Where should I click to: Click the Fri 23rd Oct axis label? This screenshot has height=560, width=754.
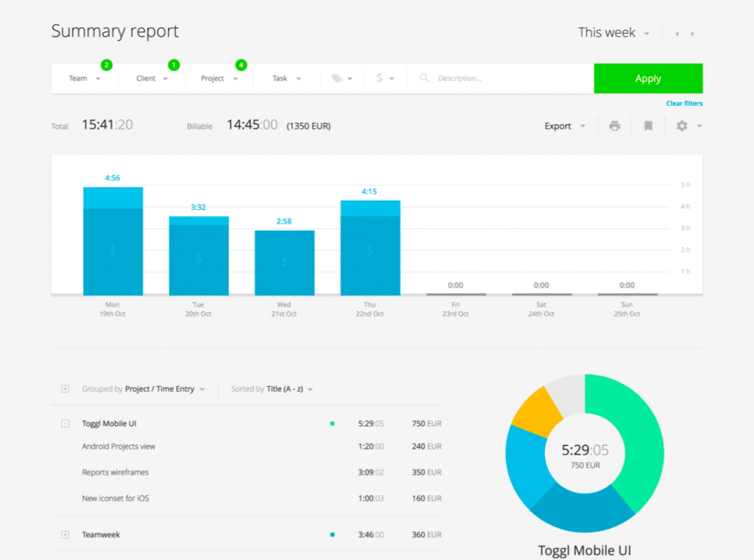coord(455,309)
